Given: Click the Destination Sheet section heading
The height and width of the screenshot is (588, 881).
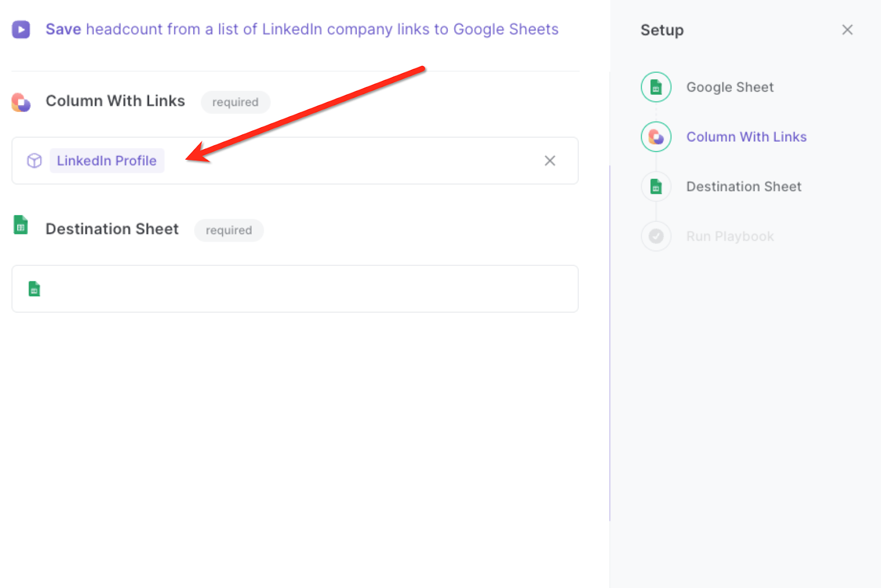Looking at the screenshot, I should tap(112, 229).
